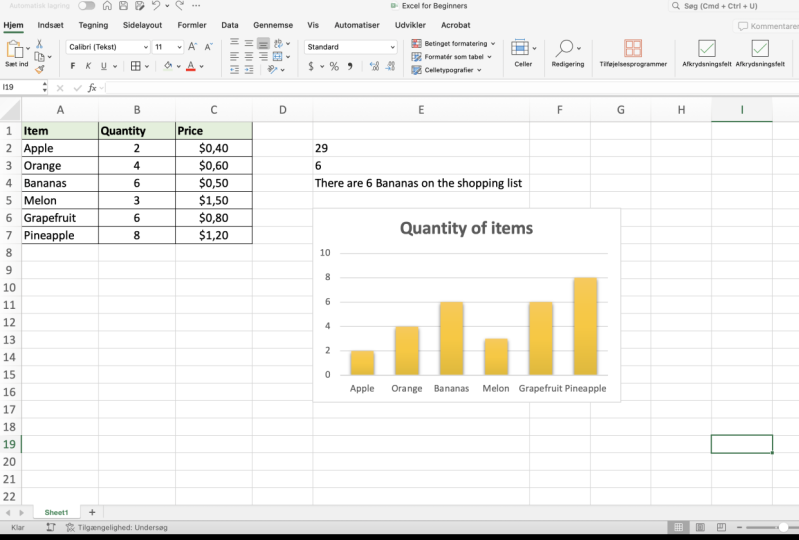The image size is (799, 540).
Task: Open the Tegning ribbon tab
Action: [x=93, y=25]
